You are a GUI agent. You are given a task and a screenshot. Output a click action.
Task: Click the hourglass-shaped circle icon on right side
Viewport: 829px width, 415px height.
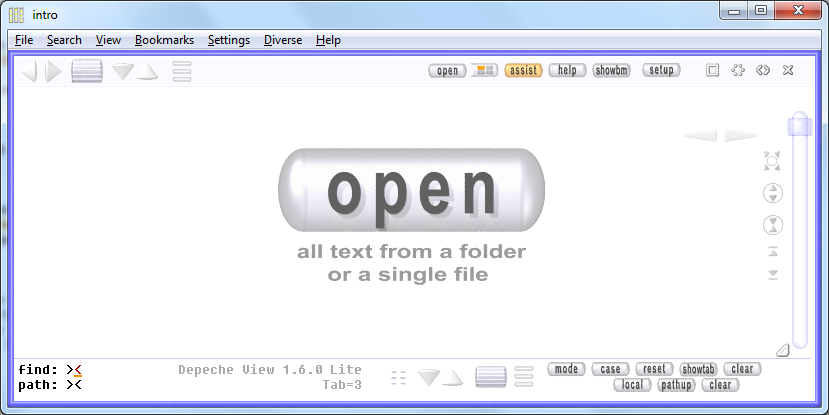[772, 224]
